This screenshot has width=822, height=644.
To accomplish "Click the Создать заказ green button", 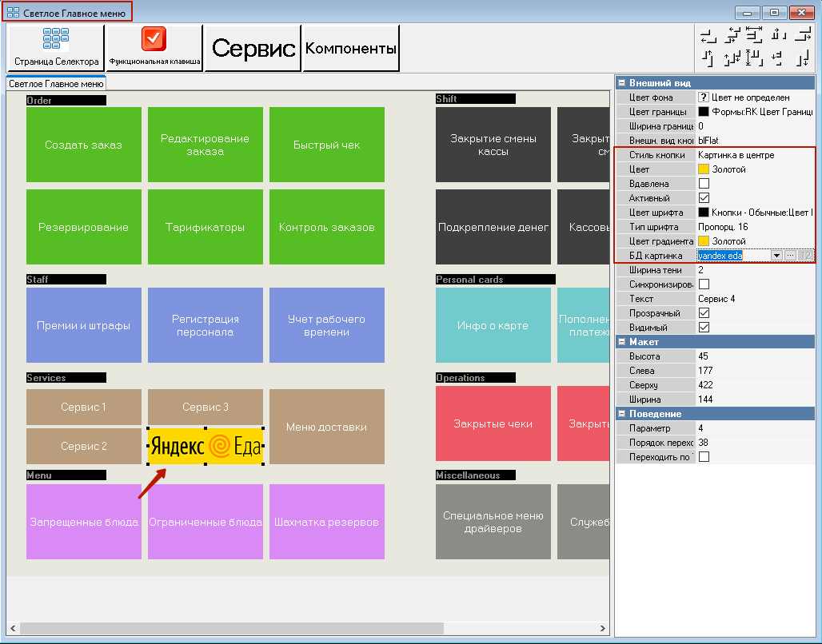I will [x=84, y=145].
